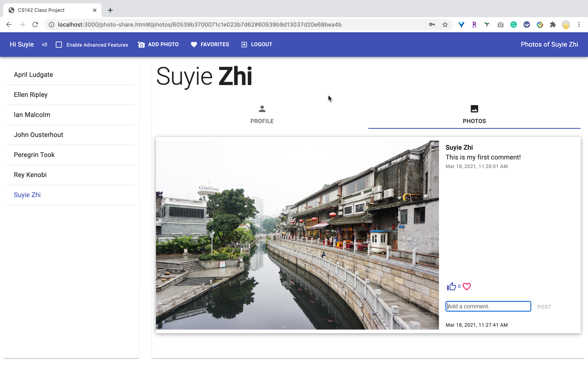Reload the page with browser refresh icon
This screenshot has height=368, width=588.
35,25
